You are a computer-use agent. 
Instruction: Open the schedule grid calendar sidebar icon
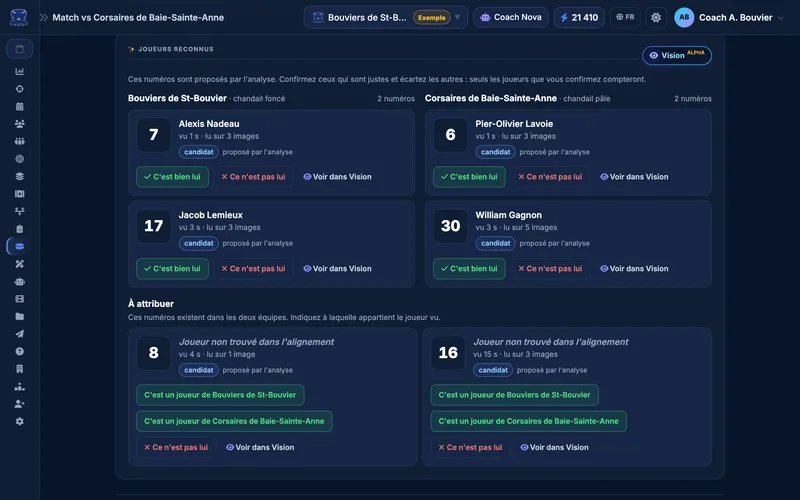pyautogui.click(x=19, y=107)
